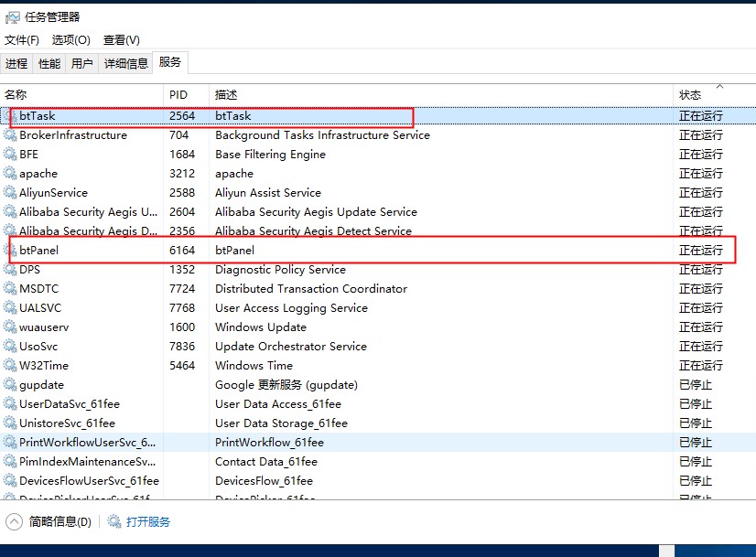Click the gear icon beside PrintWorkflowUserSvc
Image resolution: width=756 pixels, height=557 pixels.
coord(10,443)
